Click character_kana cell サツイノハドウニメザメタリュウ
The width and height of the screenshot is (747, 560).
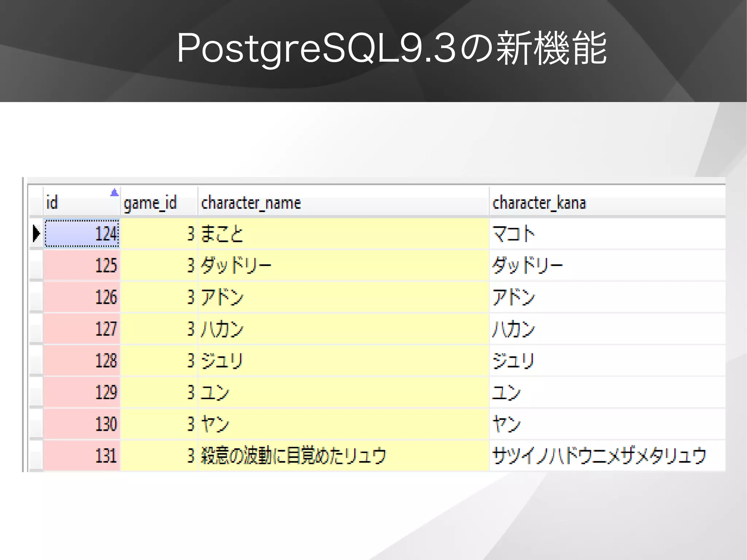pyautogui.click(x=607, y=456)
